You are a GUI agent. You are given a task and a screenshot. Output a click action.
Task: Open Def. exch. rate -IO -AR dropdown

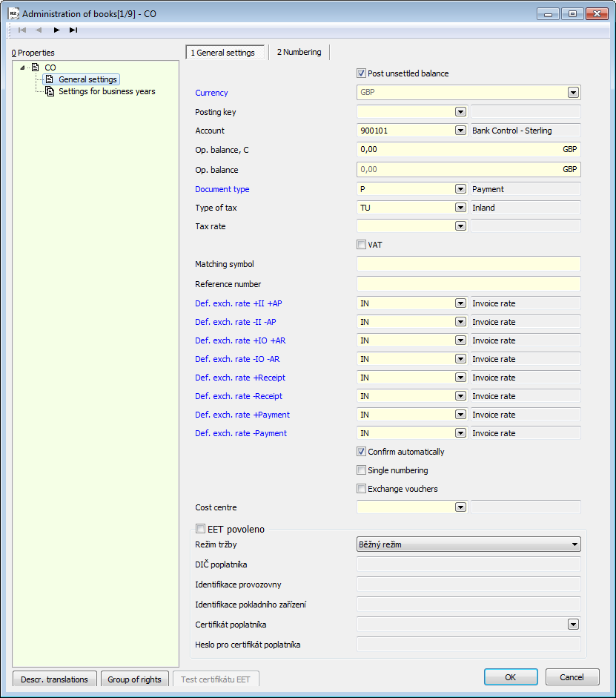461,359
